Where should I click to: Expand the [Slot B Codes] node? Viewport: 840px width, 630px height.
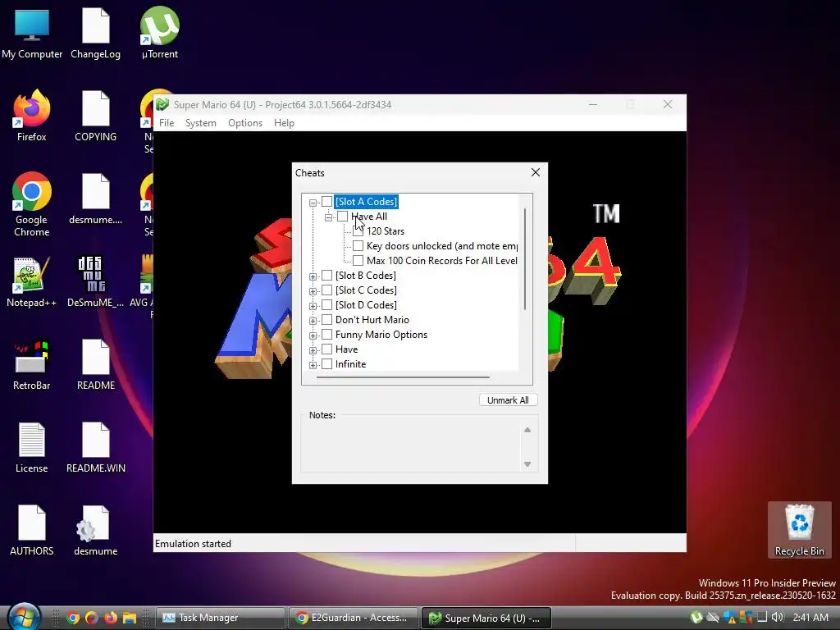coord(313,276)
